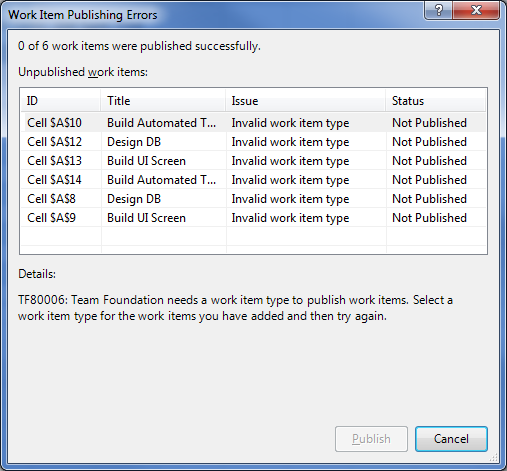Select the Cell $A$14 row

click(253, 180)
